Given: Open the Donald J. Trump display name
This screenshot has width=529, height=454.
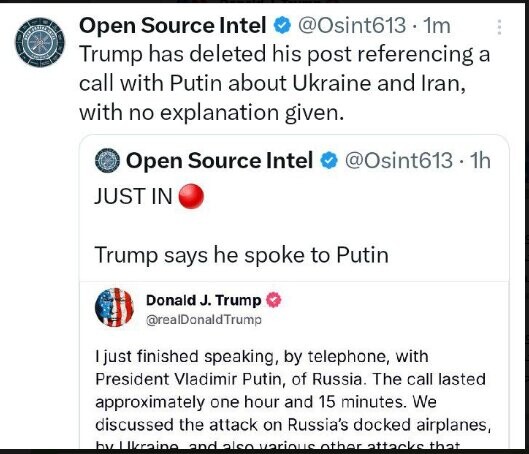Looking at the screenshot, I should point(203,300).
